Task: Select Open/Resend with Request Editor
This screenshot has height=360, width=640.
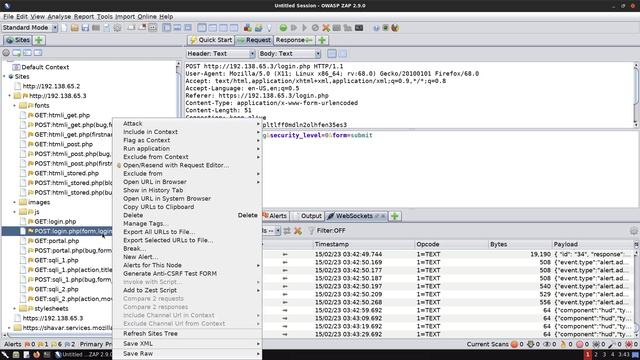Action: (187, 165)
